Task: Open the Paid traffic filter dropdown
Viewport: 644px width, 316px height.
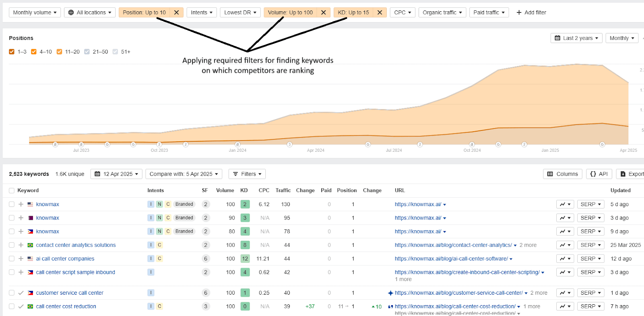Action: click(489, 12)
